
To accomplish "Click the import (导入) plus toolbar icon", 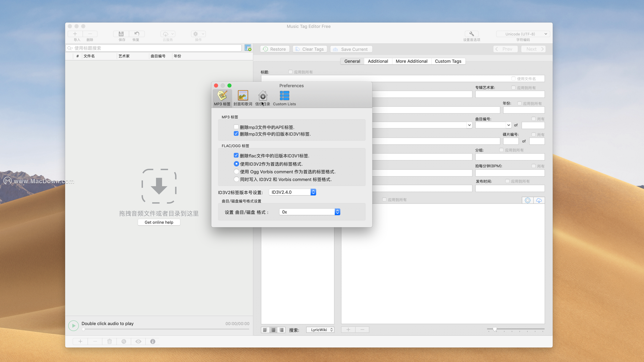I will pos(75,34).
